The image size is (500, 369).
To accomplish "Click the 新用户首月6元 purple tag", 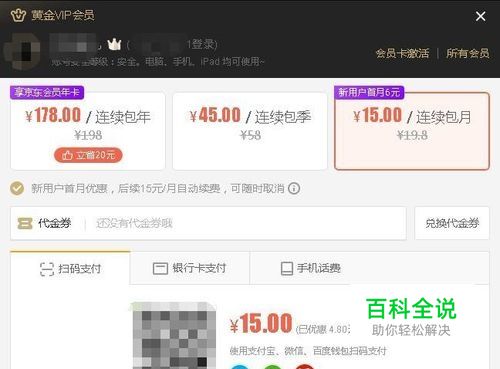I will [x=369, y=92].
